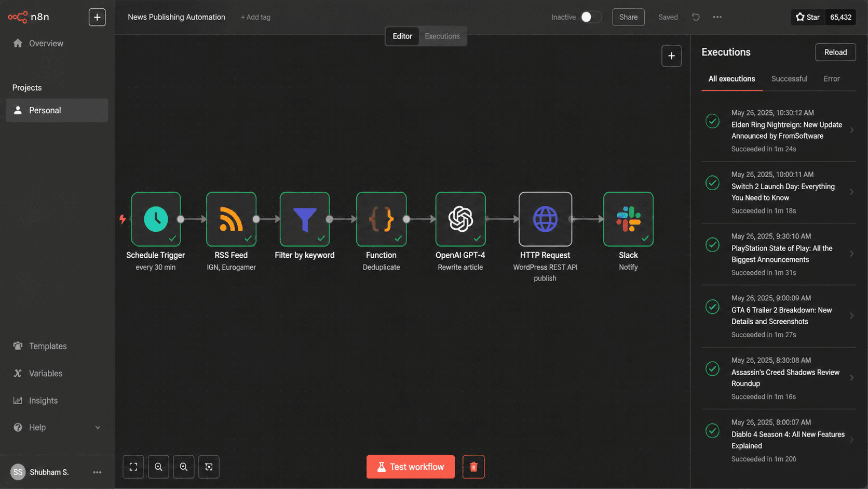This screenshot has height=489, width=868.
Task: Click the SS user avatar
Action: 18,472
